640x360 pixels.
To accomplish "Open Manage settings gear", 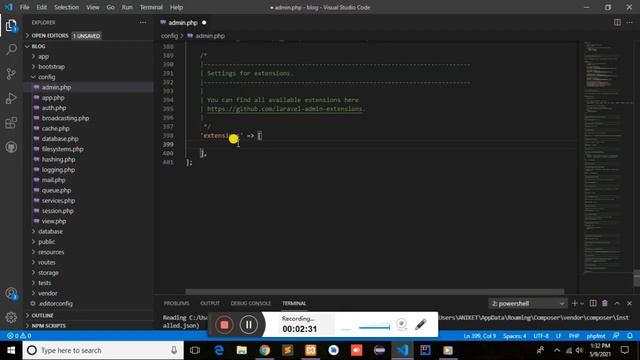I will [x=11, y=317].
